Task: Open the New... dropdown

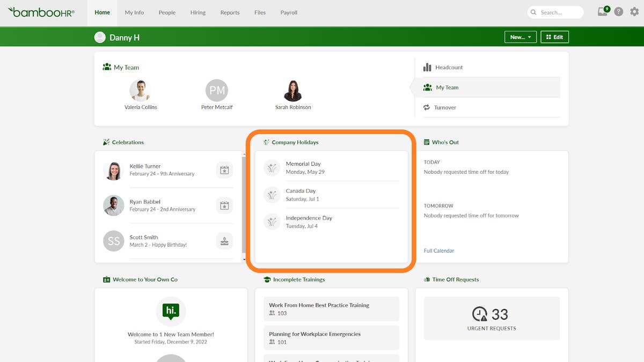Action: [519, 37]
